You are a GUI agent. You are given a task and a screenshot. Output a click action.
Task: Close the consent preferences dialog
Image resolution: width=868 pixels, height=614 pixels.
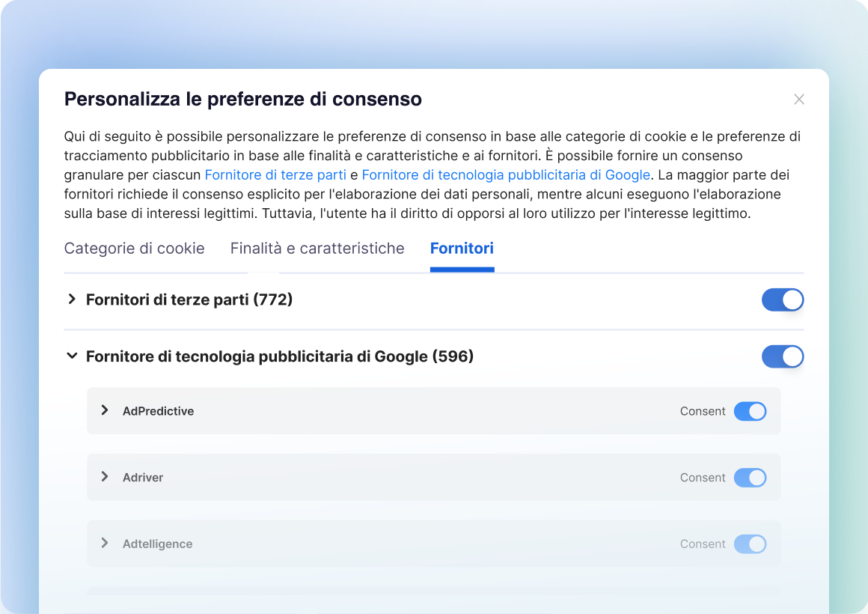tap(799, 100)
